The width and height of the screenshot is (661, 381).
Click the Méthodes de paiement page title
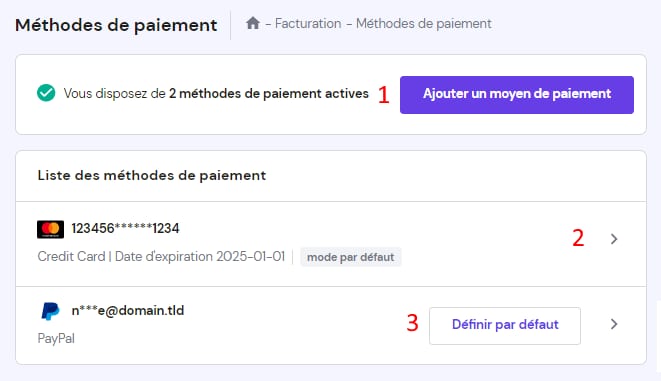[x=116, y=25]
